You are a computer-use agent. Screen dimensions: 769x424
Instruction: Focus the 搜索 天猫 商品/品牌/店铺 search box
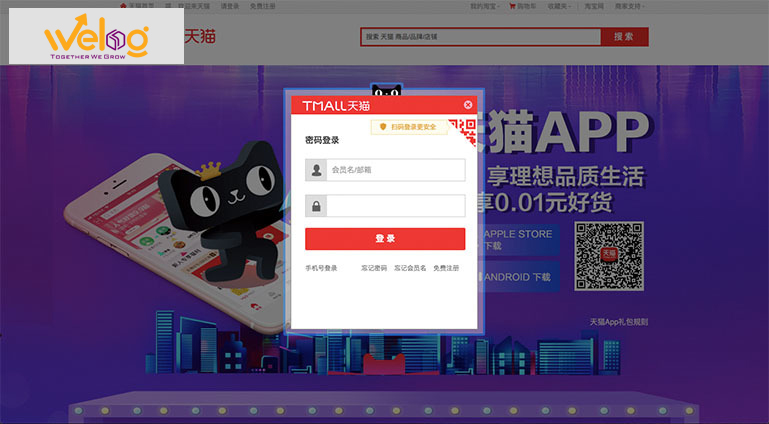481,37
